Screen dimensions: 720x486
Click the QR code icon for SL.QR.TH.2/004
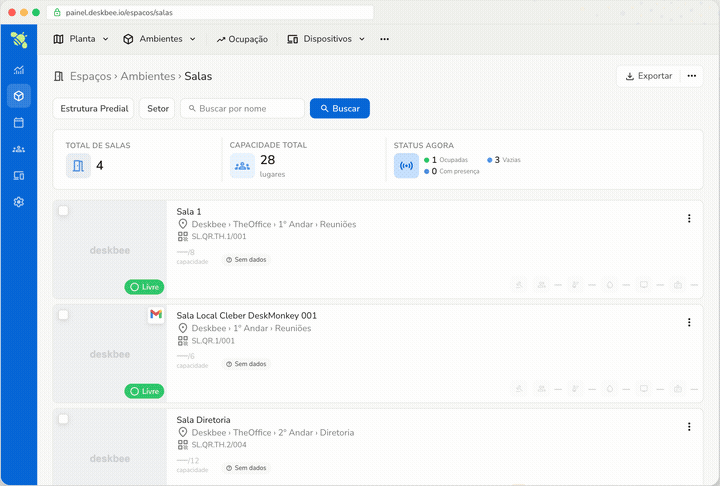coord(183,445)
